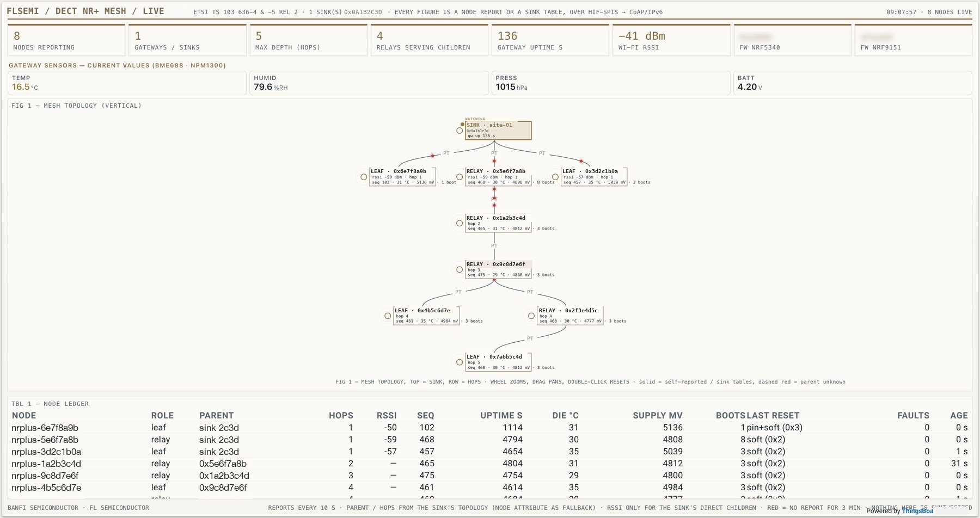Click the BATT 4.20 V sensor card
The height and width of the screenshot is (518, 980).
[x=853, y=83]
